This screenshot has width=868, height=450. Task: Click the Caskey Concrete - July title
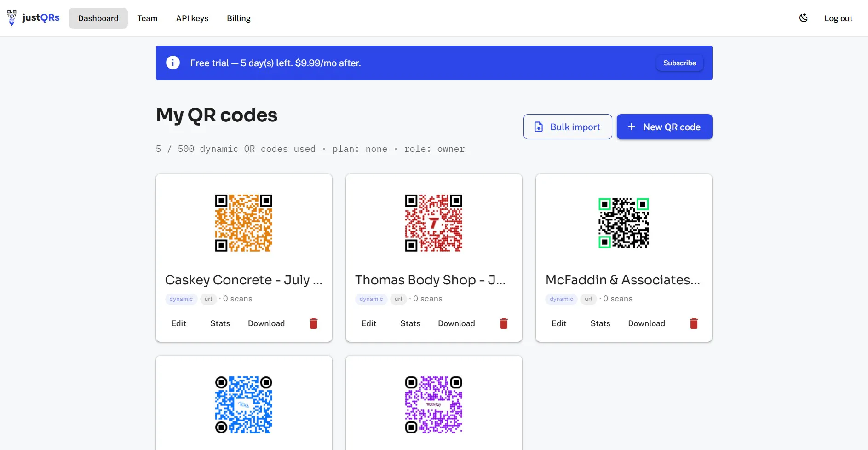[244, 280]
